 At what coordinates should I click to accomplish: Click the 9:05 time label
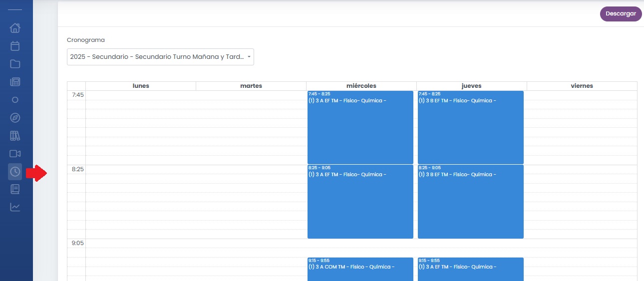click(x=77, y=244)
